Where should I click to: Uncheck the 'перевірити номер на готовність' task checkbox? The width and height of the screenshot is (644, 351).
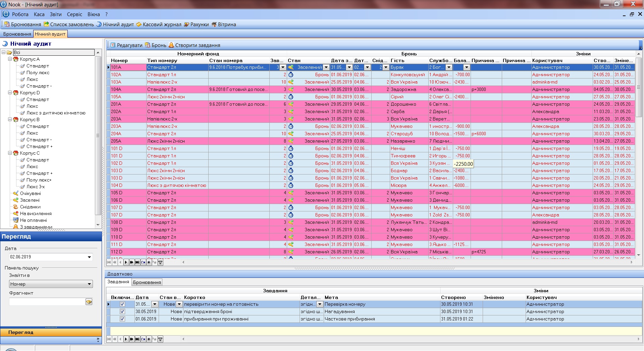click(122, 304)
